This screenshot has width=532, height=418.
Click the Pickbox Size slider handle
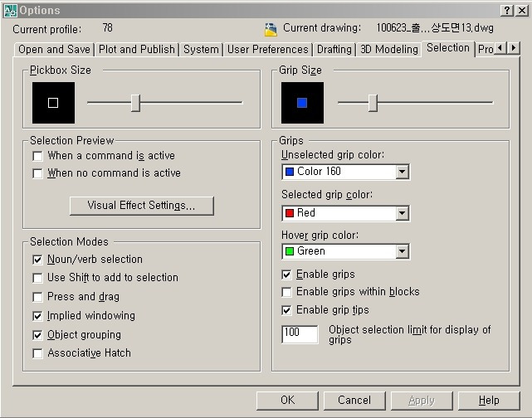pos(136,103)
